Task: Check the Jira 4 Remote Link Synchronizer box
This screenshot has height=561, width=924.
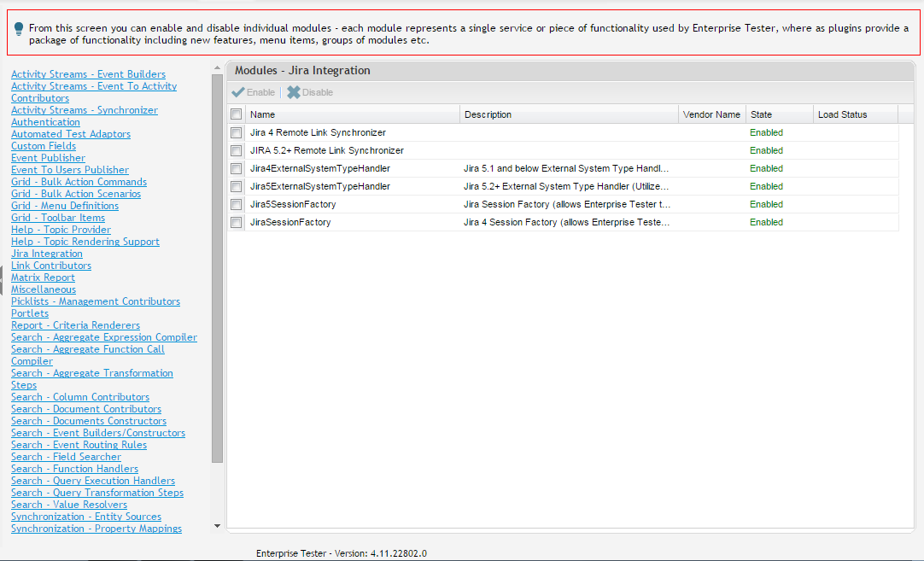Action: click(x=237, y=133)
